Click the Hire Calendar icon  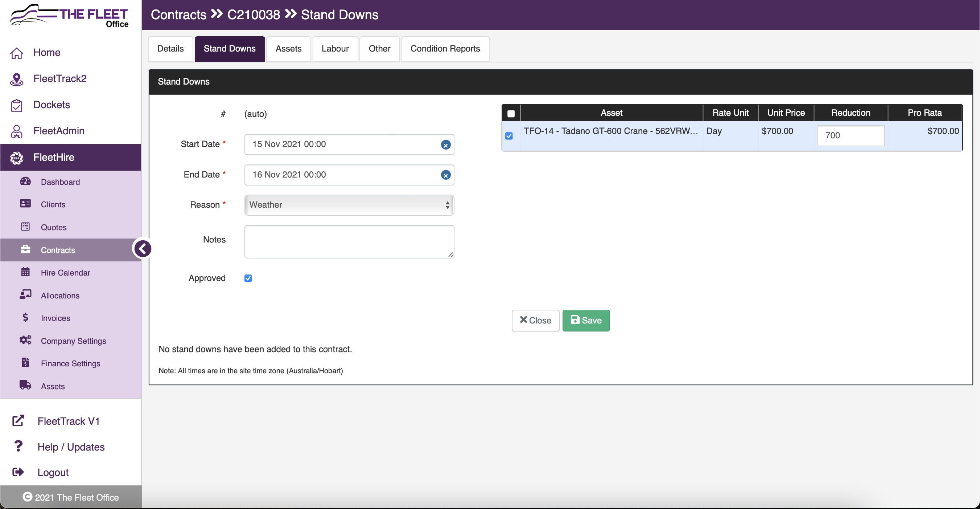[x=25, y=272]
